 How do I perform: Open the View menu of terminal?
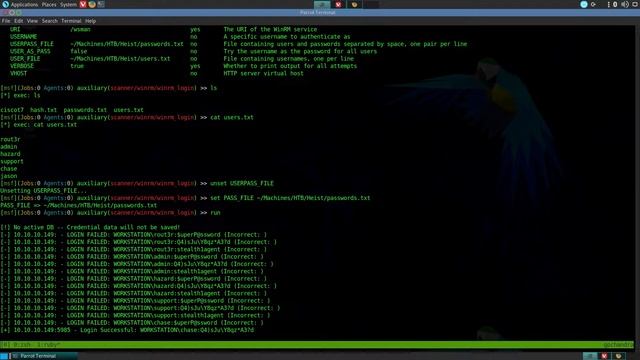[32, 21]
